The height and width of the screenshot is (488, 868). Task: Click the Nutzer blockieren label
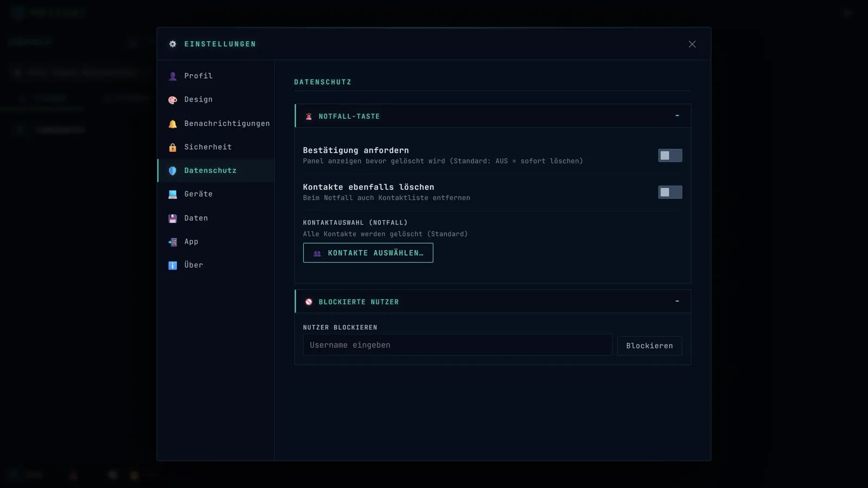pyautogui.click(x=340, y=327)
